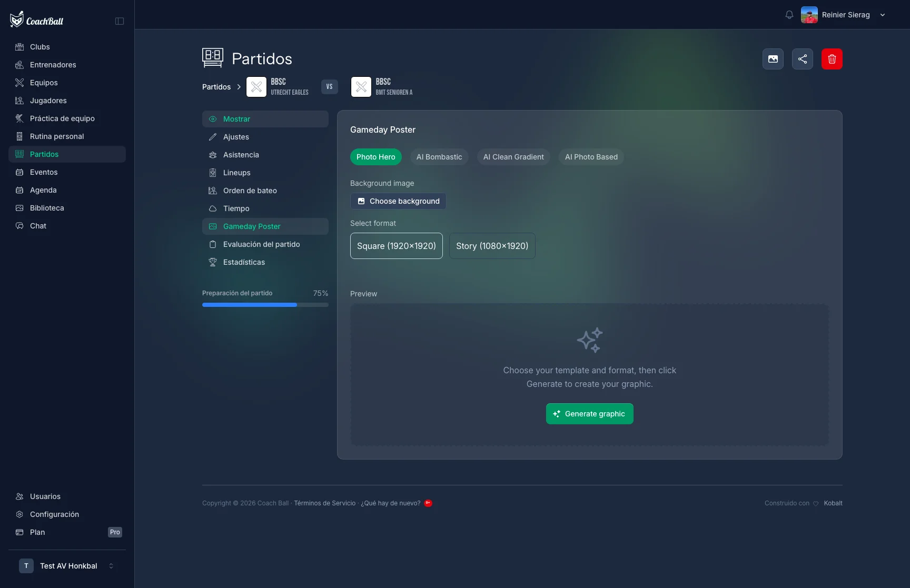The width and height of the screenshot is (910, 588).
Task: Click Generate graphic button
Action: coord(590,414)
